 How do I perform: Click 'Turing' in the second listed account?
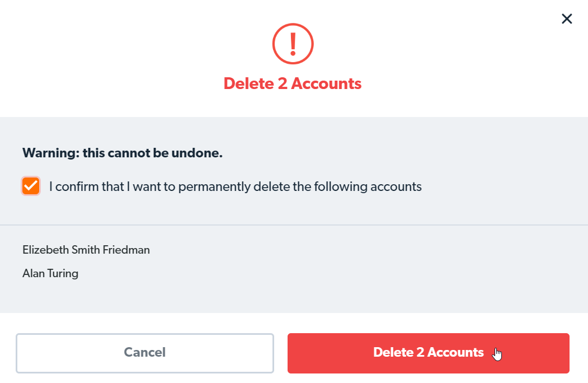62,274
